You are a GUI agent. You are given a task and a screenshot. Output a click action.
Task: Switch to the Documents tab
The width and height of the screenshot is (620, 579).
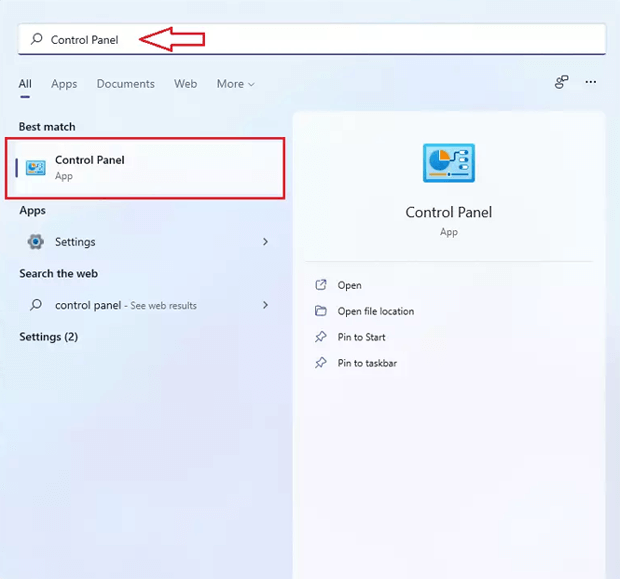125,84
